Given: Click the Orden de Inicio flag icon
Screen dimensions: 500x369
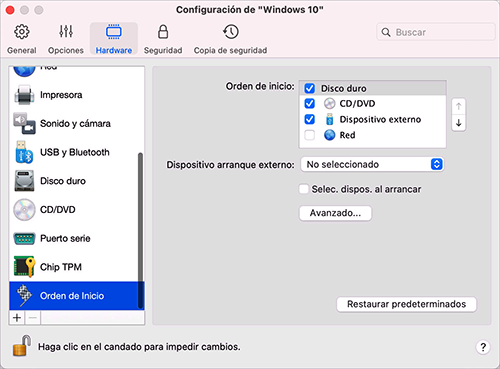Looking at the screenshot, I should (x=24, y=296).
